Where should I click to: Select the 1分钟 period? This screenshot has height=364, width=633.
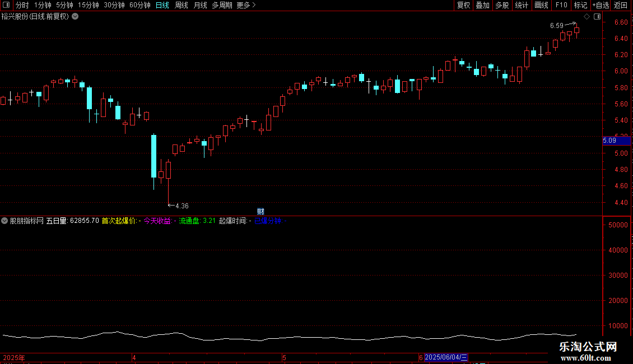tap(43, 5)
